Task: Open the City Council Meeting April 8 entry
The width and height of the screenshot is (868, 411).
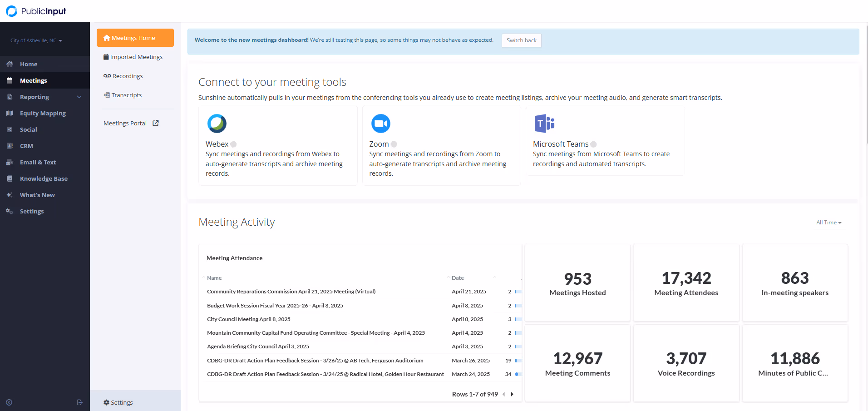Action: click(249, 319)
